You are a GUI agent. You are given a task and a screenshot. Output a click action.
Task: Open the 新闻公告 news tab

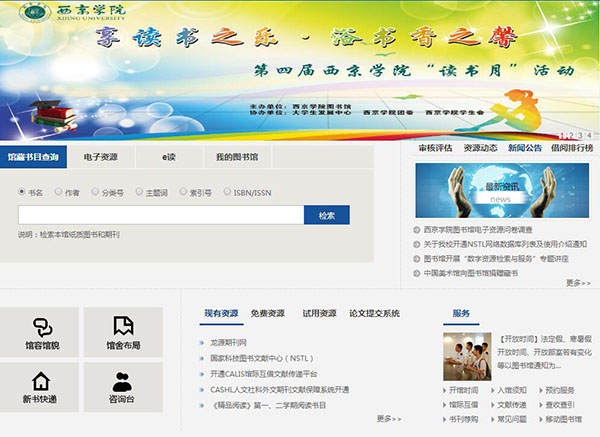[525, 148]
